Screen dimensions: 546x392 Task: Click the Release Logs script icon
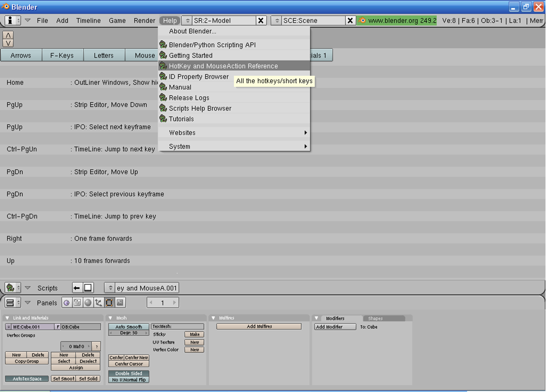click(x=163, y=98)
